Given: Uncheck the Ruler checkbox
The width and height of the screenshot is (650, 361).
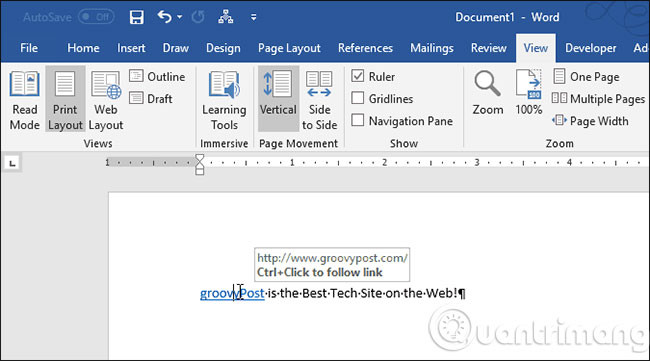Looking at the screenshot, I should 358,76.
